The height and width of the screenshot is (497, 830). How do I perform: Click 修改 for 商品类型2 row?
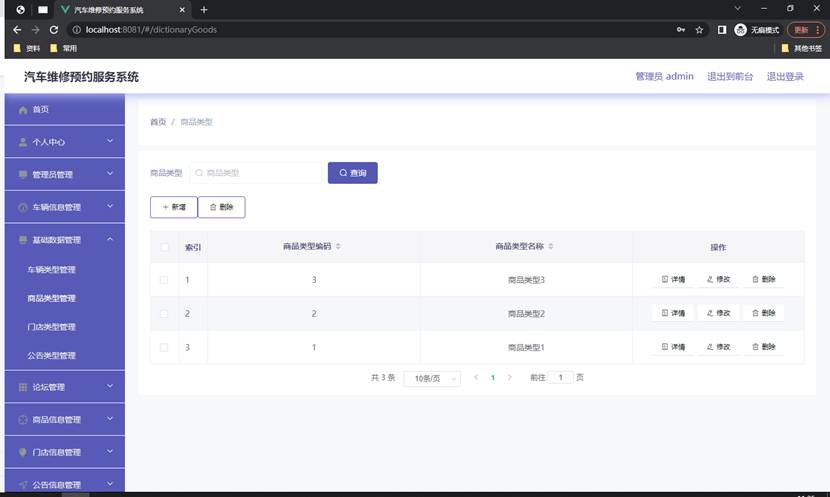(718, 313)
